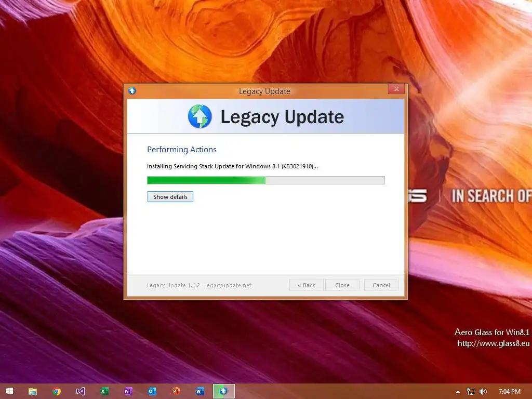Open Word from the taskbar
The height and width of the screenshot is (399, 532).
199,391
